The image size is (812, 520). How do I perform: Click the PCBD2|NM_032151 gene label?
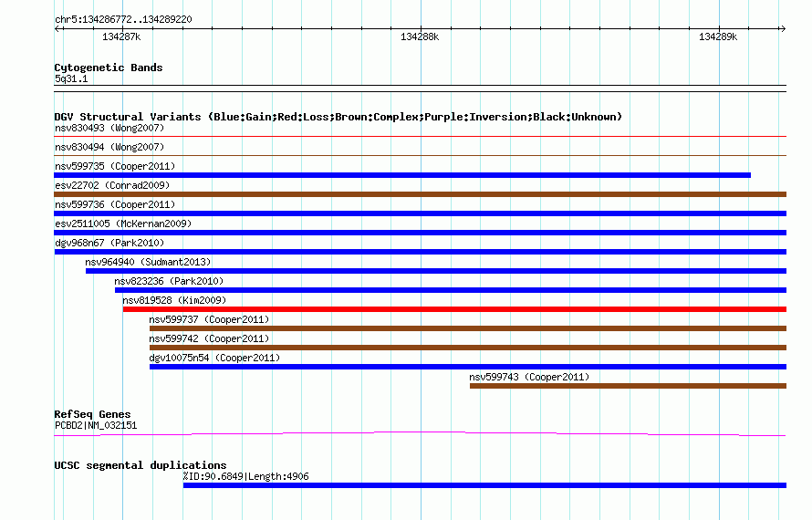[96, 426]
